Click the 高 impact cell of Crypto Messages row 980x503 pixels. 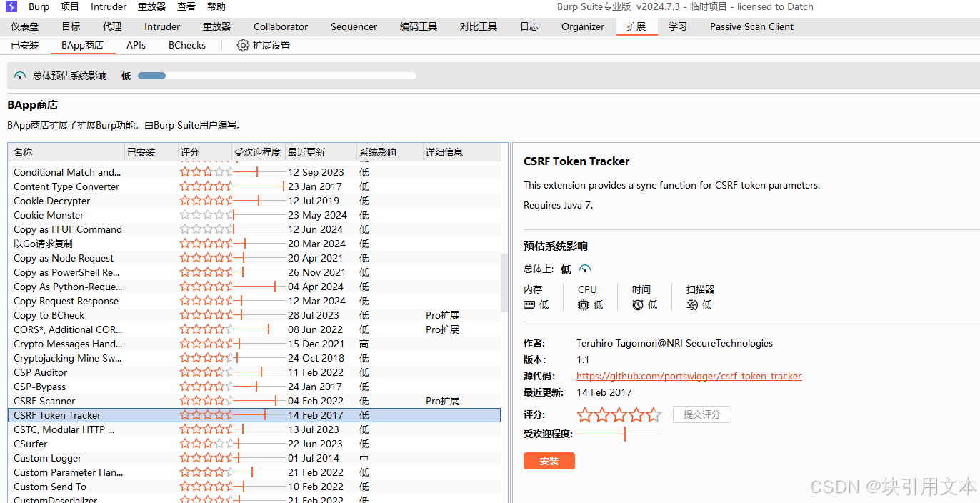[364, 344]
